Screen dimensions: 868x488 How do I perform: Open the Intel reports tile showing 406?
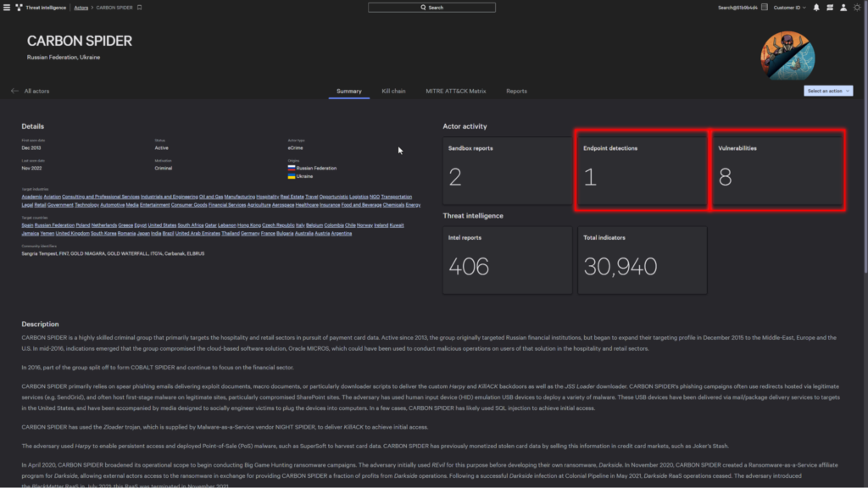(x=507, y=260)
